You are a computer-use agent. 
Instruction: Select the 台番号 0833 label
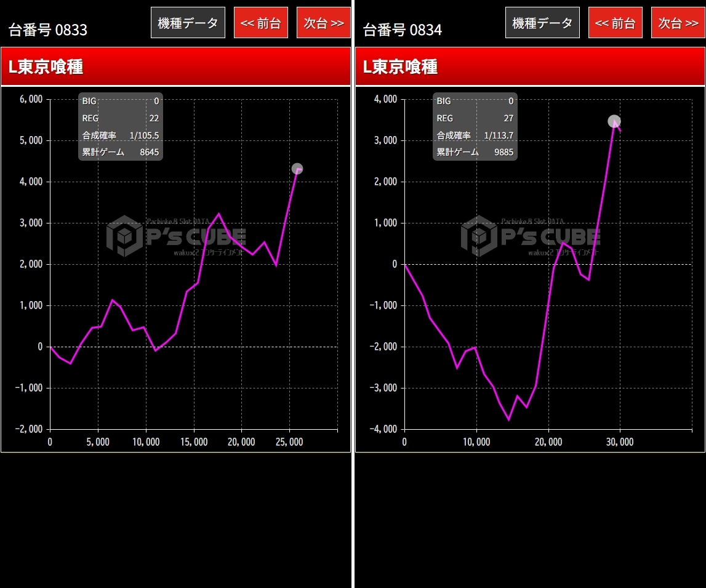(48, 30)
